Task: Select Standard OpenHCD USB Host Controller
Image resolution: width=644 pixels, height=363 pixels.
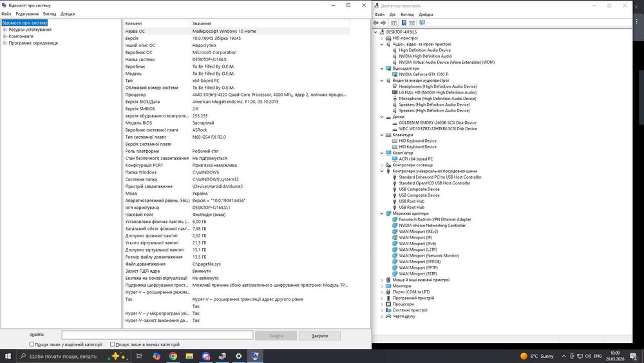Action: 435,183
